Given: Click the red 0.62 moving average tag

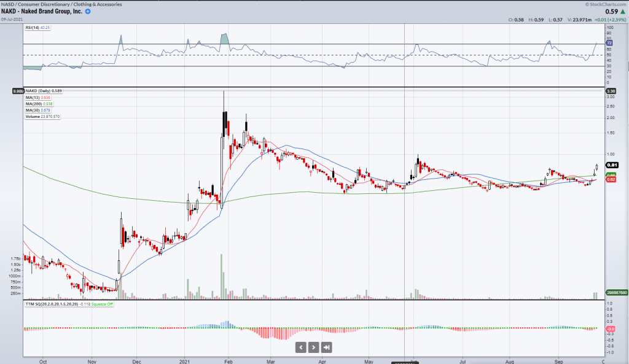Looking at the screenshot, I should coord(611,180).
